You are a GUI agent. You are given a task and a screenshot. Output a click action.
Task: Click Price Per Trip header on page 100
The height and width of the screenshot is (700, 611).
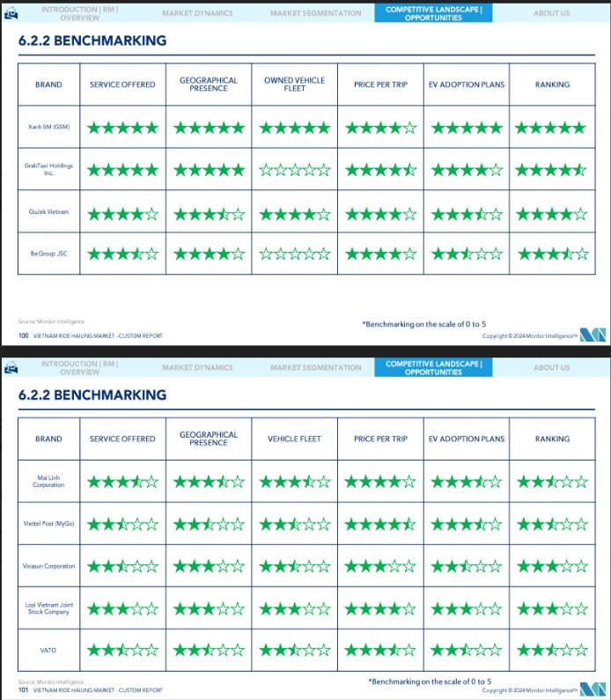click(380, 85)
